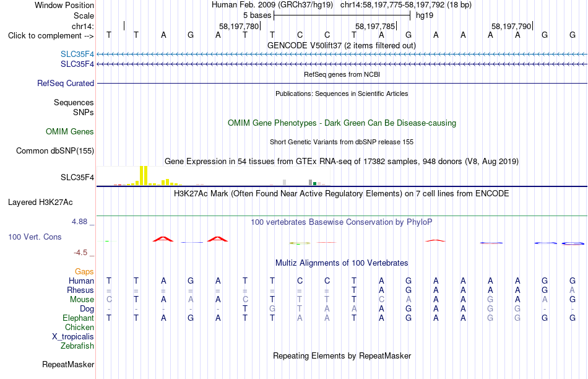Click the hg19 text beside scale bar
Screen dimensions: 588x379
pyautogui.click(x=425, y=15)
